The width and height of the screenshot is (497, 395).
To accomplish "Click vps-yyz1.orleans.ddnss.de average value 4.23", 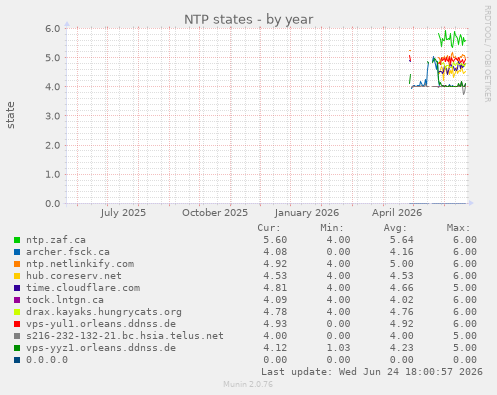I will (x=402, y=348).
